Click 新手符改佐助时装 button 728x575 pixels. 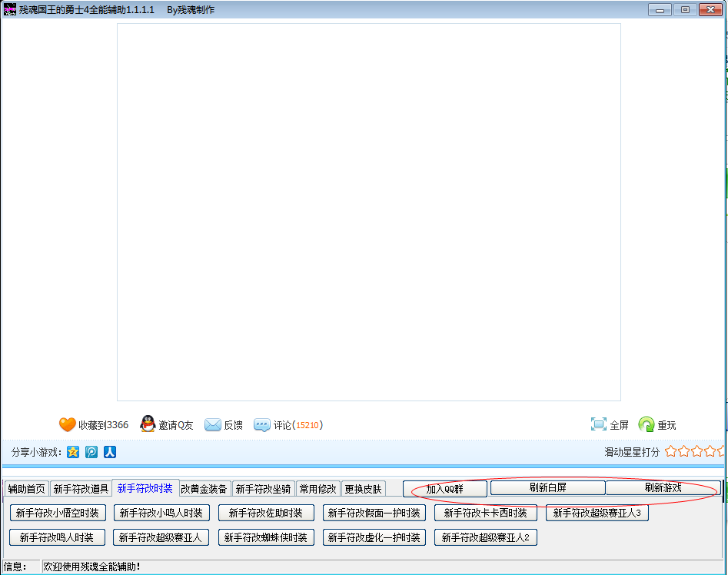point(266,513)
